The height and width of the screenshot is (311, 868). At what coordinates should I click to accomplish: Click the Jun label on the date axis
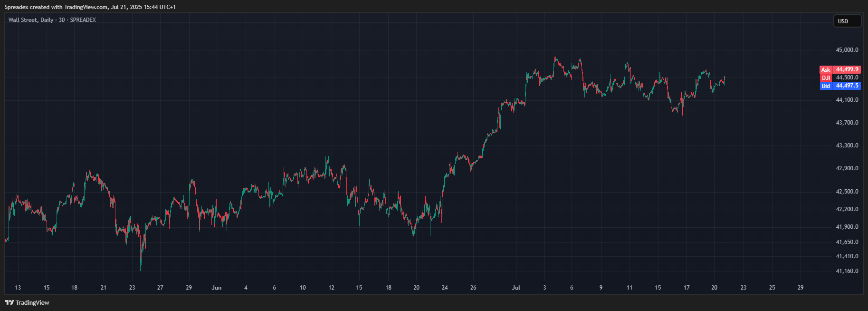(x=217, y=288)
